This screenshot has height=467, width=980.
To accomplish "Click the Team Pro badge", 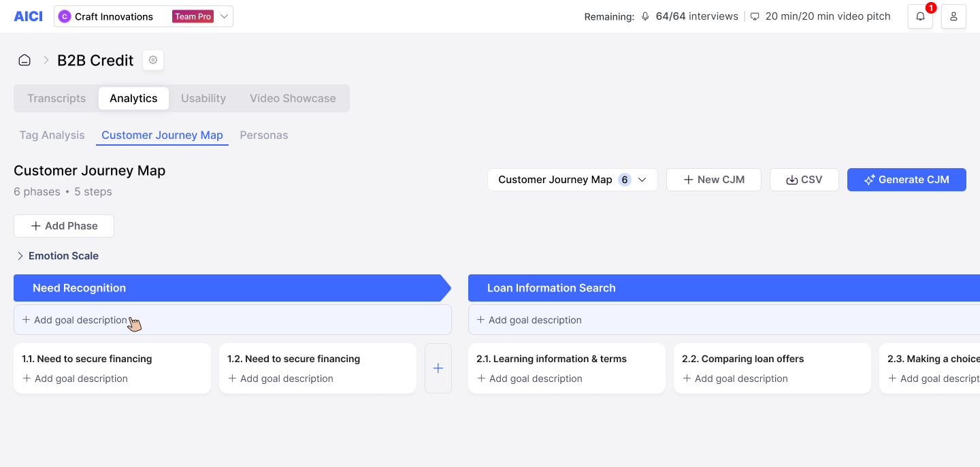I will (193, 16).
